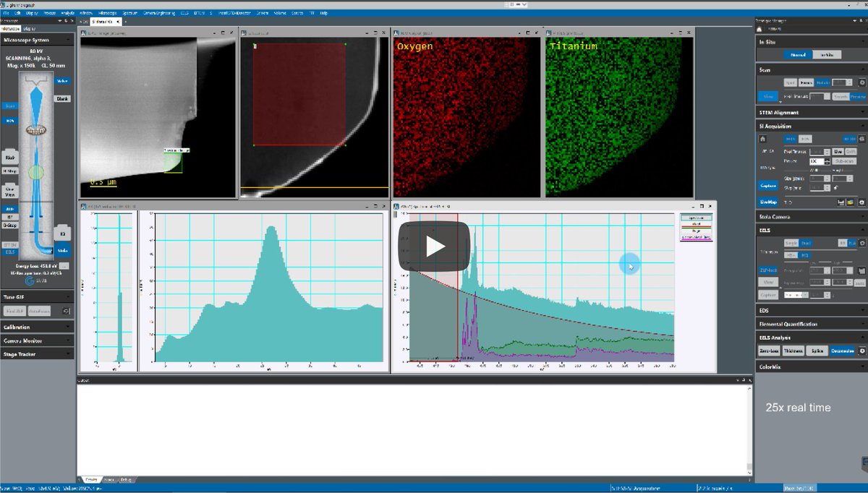This screenshot has height=493, width=868.
Task: Click the Stela camera icon on column
Action: pos(63,250)
